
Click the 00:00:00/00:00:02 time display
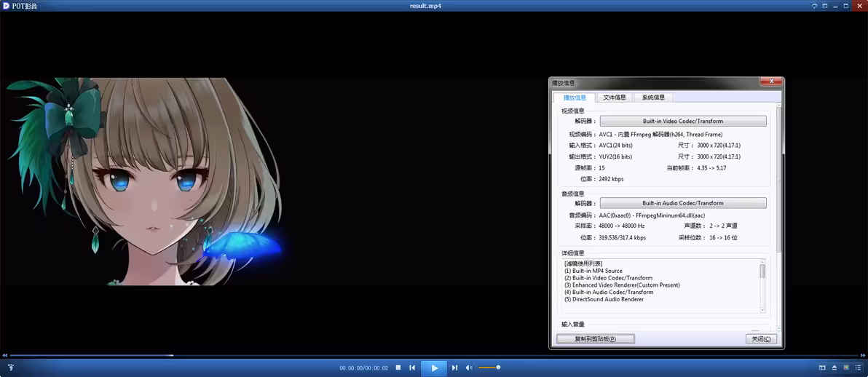click(363, 368)
